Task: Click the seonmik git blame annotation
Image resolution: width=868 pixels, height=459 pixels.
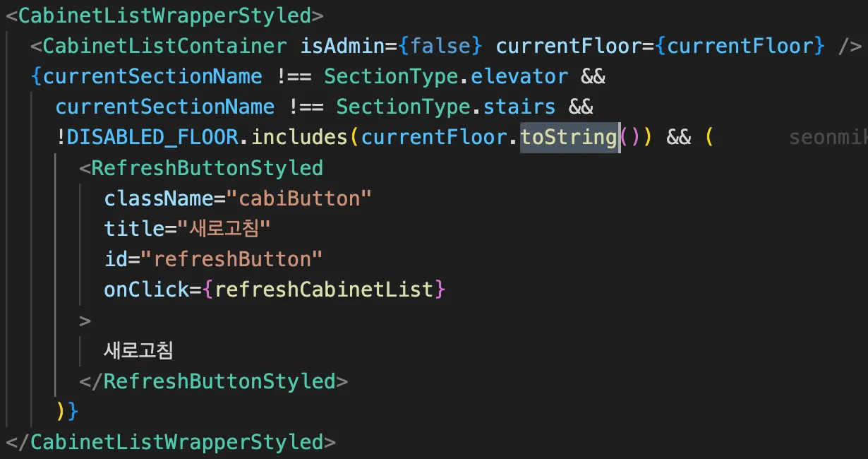Action: 828,138
